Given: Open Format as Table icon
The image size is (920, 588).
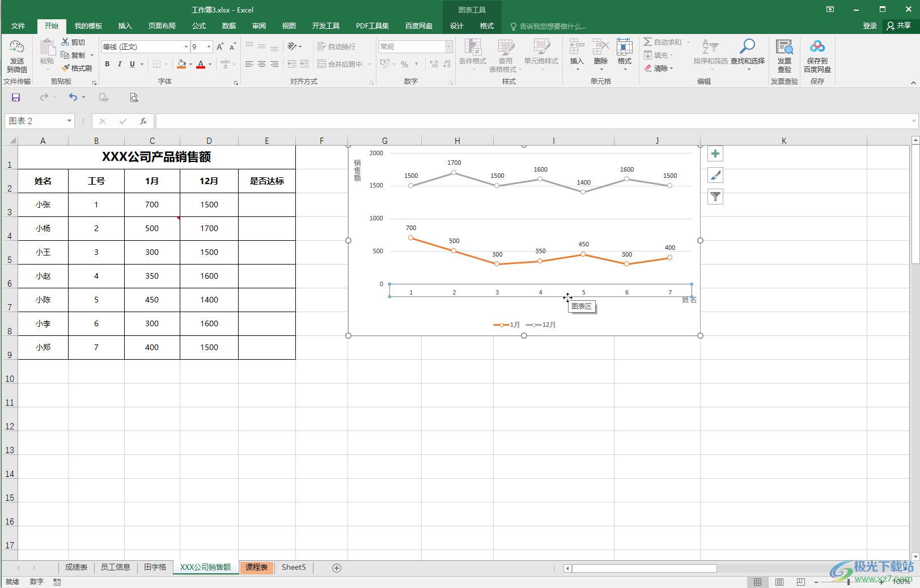Looking at the screenshot, I should 506,48.
